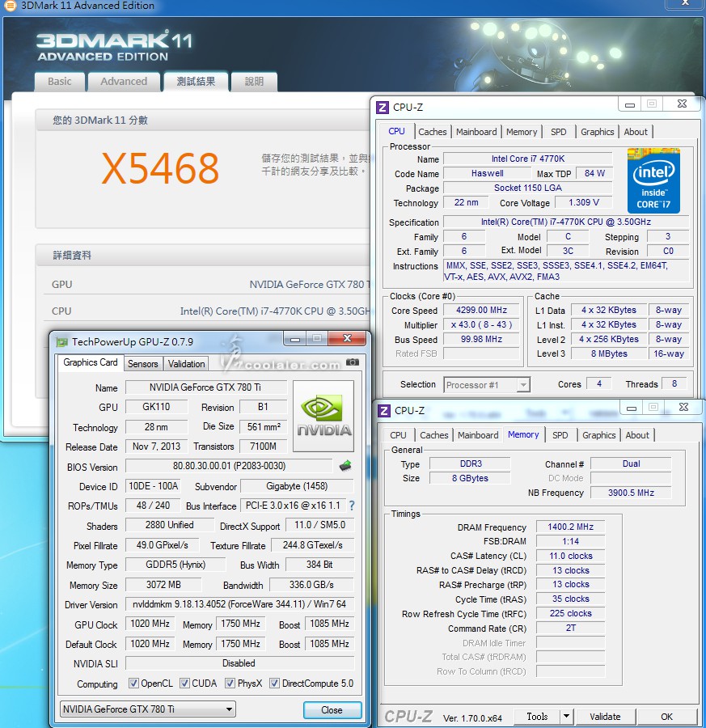Expand the Tools button dropdown arrow
The width and height of the screenshot is (706, 728).
(566, 717)
